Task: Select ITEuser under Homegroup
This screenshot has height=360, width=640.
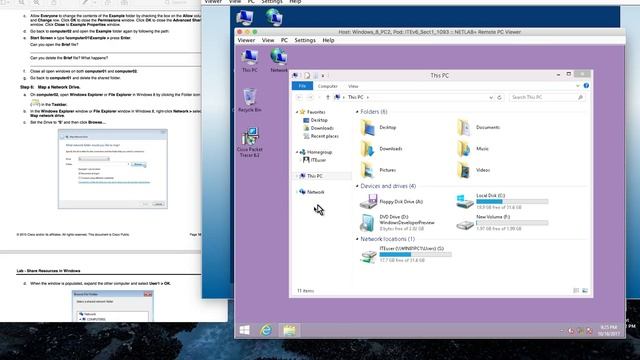Action: point(314,160)
